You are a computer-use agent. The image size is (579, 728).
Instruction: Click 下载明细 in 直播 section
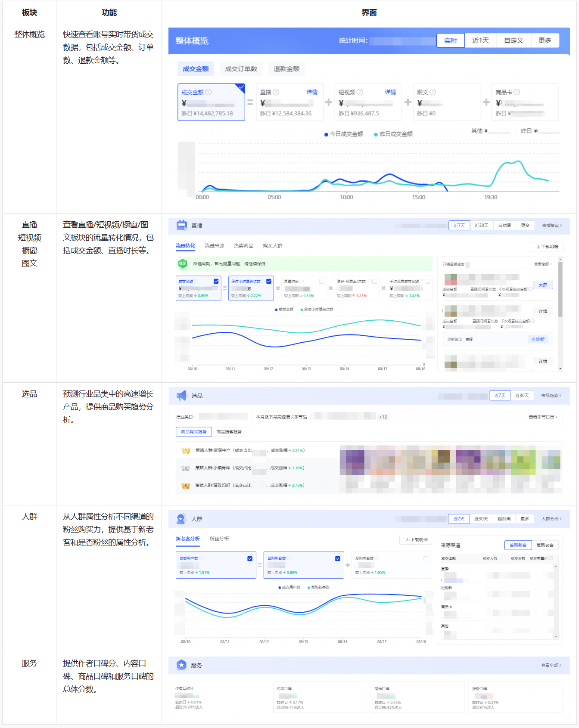click(547, 247)
